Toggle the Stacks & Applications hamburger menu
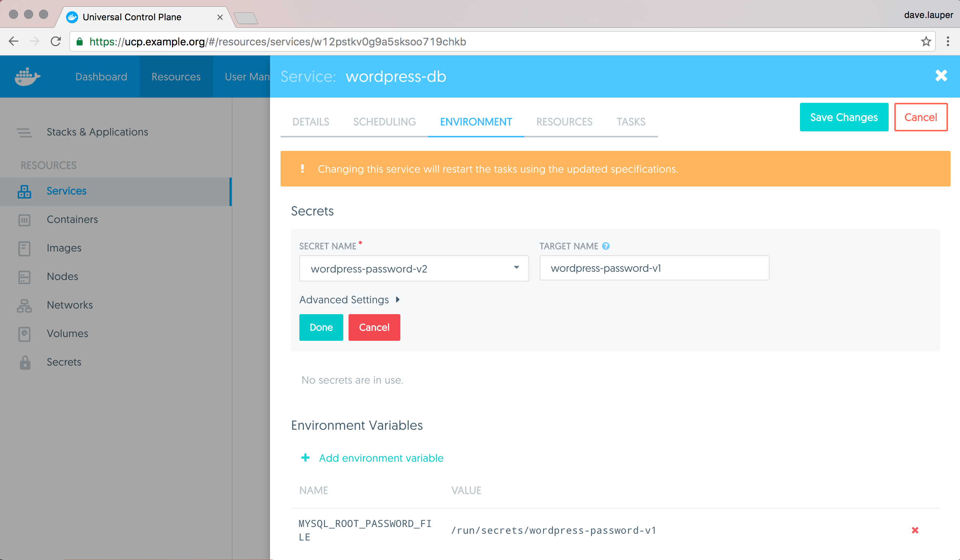The height and width of the screenshot is (560, 960). (x=24, y=132)
